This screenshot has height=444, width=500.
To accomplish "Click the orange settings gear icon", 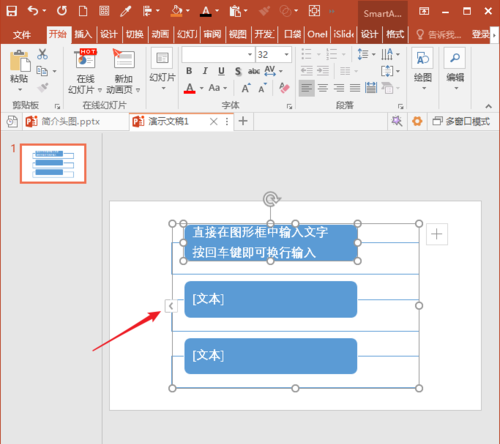I will (417, 121).
